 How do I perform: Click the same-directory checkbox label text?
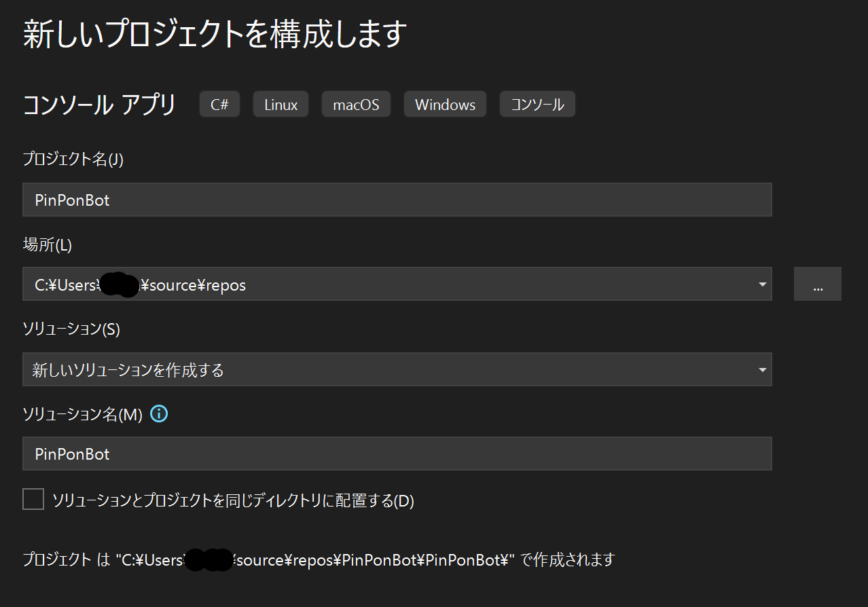pos(233,500)
